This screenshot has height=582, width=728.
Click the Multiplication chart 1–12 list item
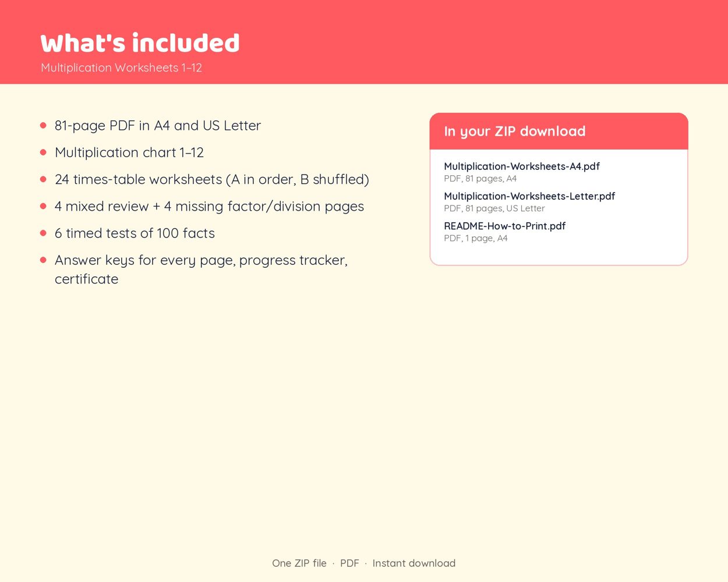129,152
